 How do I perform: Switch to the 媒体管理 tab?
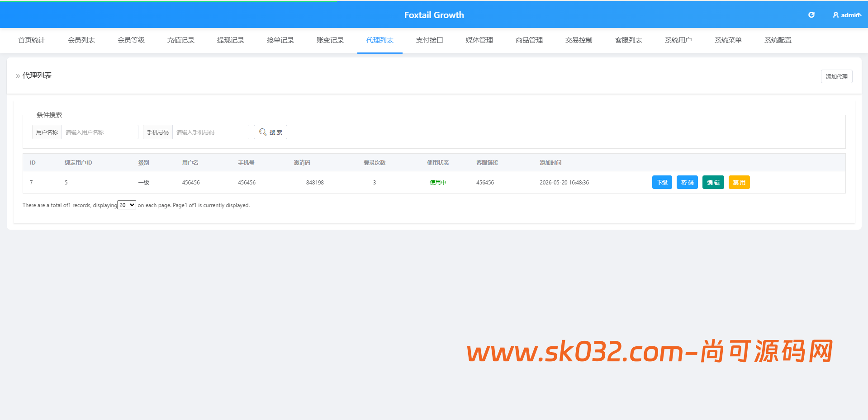479,40
